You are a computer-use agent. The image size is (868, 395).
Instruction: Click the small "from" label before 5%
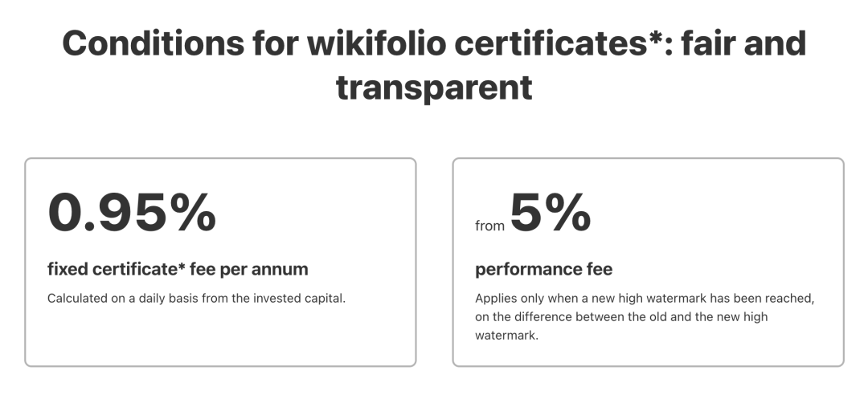pyautogui.click(x=489, y=226)
